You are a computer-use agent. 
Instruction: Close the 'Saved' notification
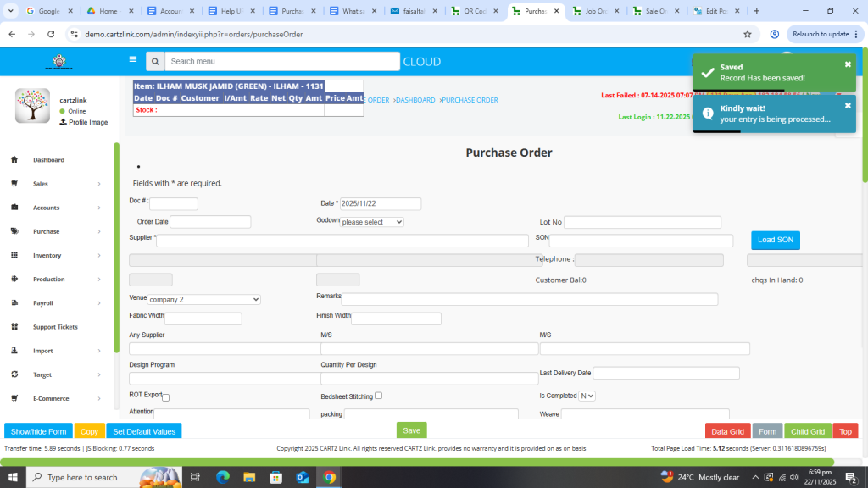[848, 64]
